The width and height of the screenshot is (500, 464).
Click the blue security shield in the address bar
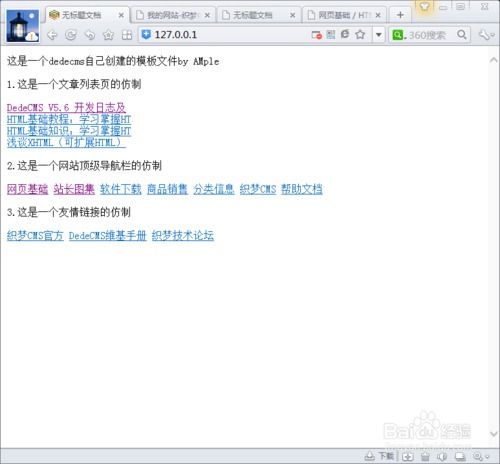point(146,35)
